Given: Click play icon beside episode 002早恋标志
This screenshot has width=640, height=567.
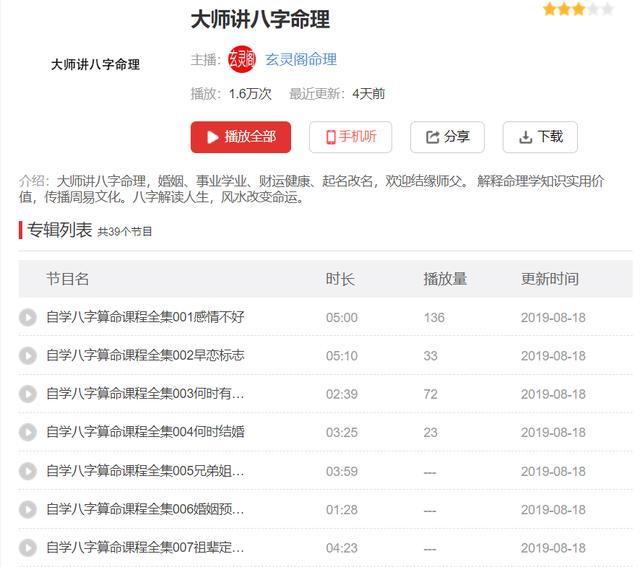Looking at the screenshot, I should (28, 355).
